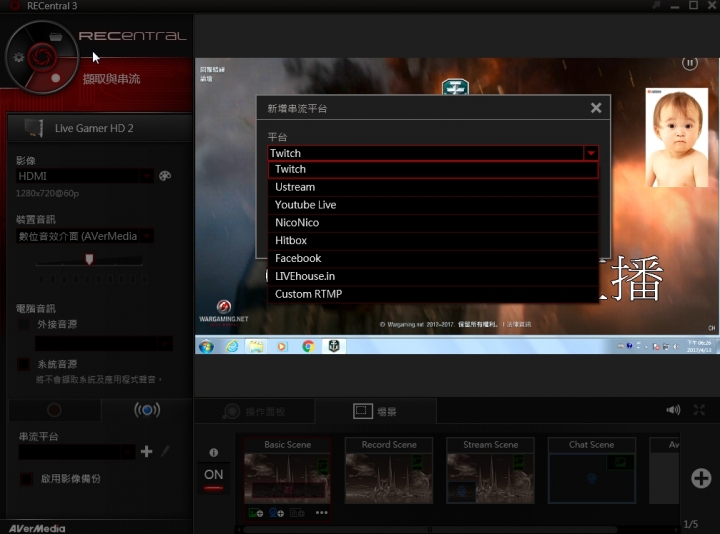
Task: Click add image source icon under Basic Scene
Action: tap(255, 512)
